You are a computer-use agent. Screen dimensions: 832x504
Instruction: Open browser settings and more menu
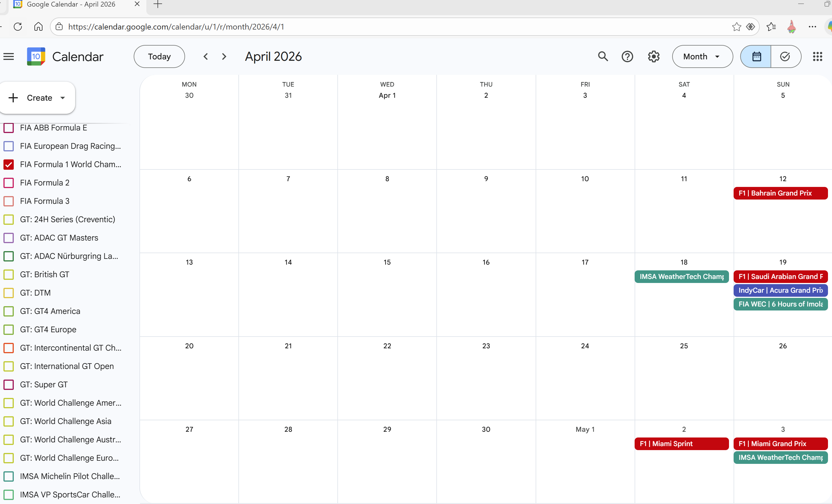pyautogui.click(x=812, y=27)
